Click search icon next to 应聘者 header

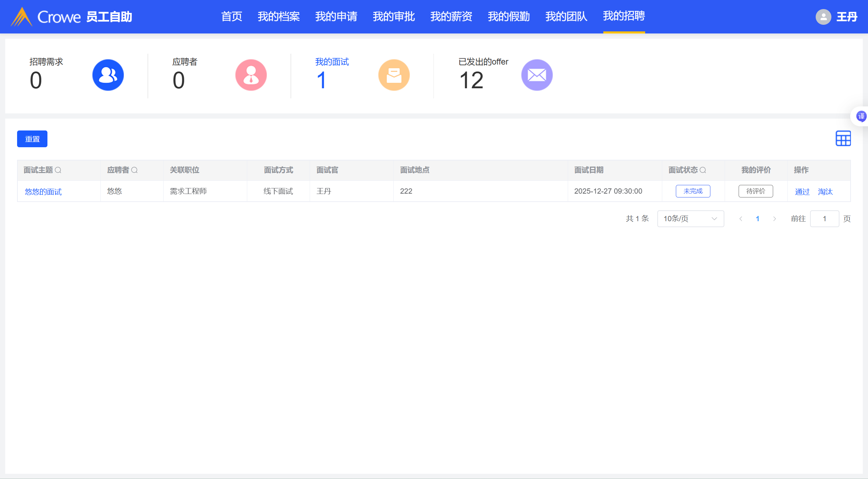(134, 170)
